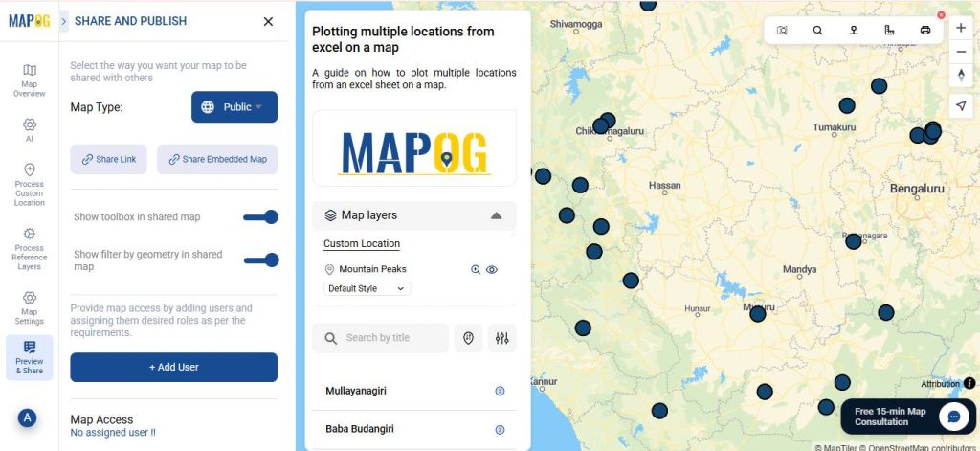
Task: Open Map Settings in the sidebar
Action: (30, 307)
